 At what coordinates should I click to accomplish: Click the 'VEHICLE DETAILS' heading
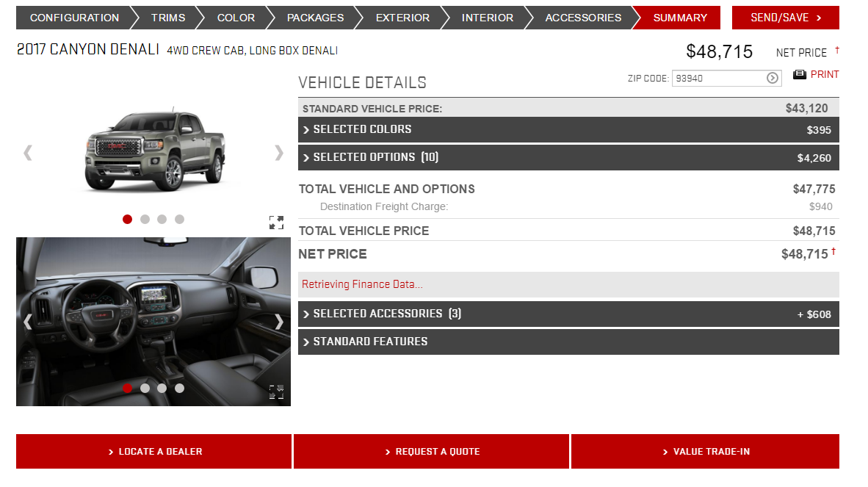pos(363,82)
